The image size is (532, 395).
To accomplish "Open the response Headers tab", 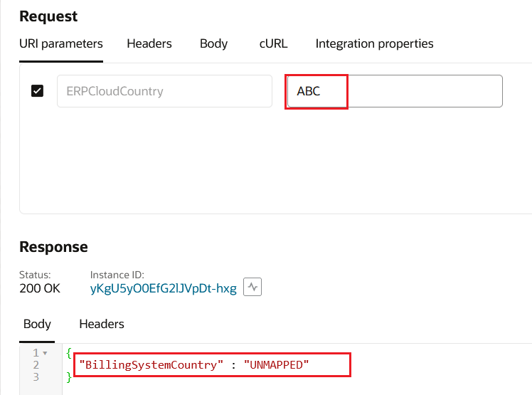I will coord(102,324).
